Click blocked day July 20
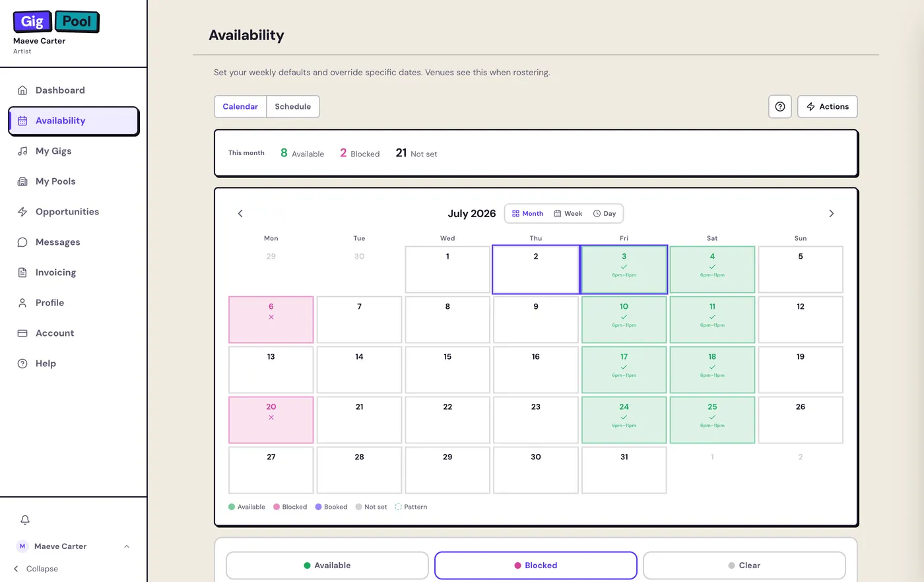The image size is (924, 582). pos(271,420)
